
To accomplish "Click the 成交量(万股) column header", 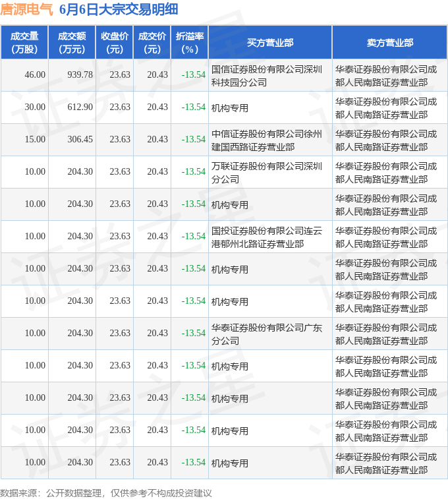I will pos(24,43).
